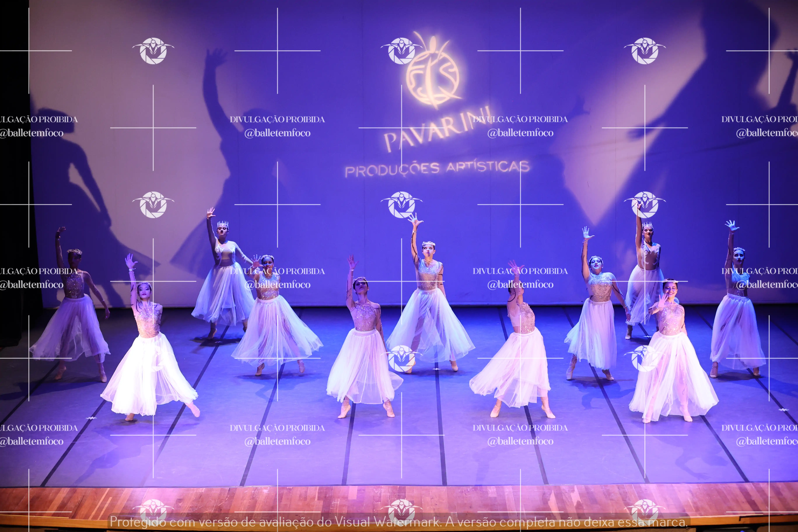This screenshot has width=798, height=532.
Task: Click the @balletemfoco handle overlapping the PAVARINI lettering
Action: click(x=520, y=133)
